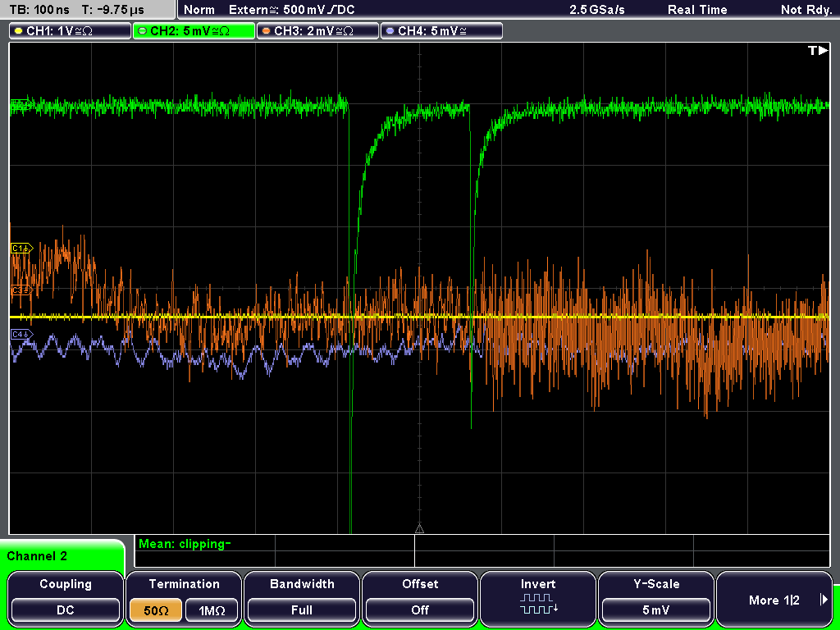Viewport: 840px width, 630px height.
Task: Select the CH3 2mV channel tab
Action: point(317,31)
